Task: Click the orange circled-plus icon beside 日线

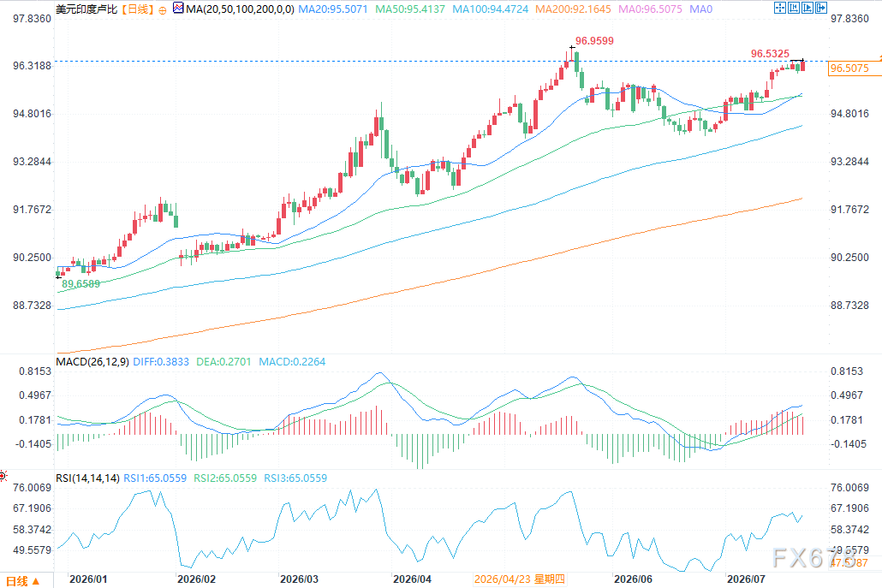Action: click(x=163, y=10)
